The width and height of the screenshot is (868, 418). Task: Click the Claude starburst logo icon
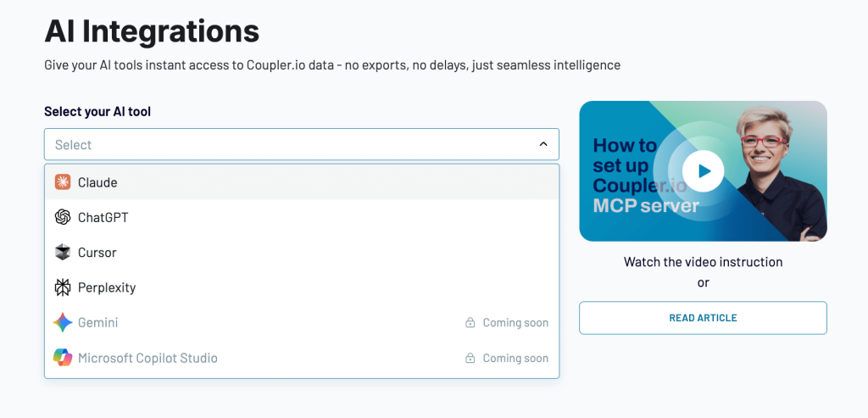(63, 182)
